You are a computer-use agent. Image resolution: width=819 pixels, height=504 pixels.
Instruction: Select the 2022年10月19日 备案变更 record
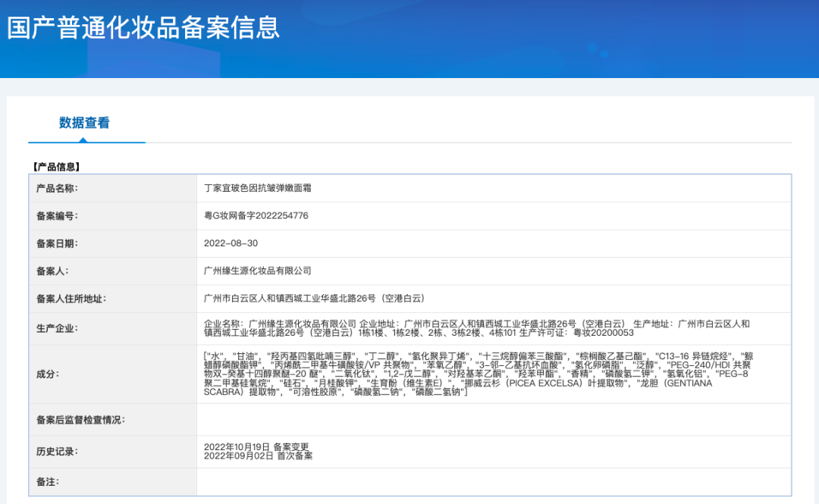pyautogui.click(x=256, y=447)
